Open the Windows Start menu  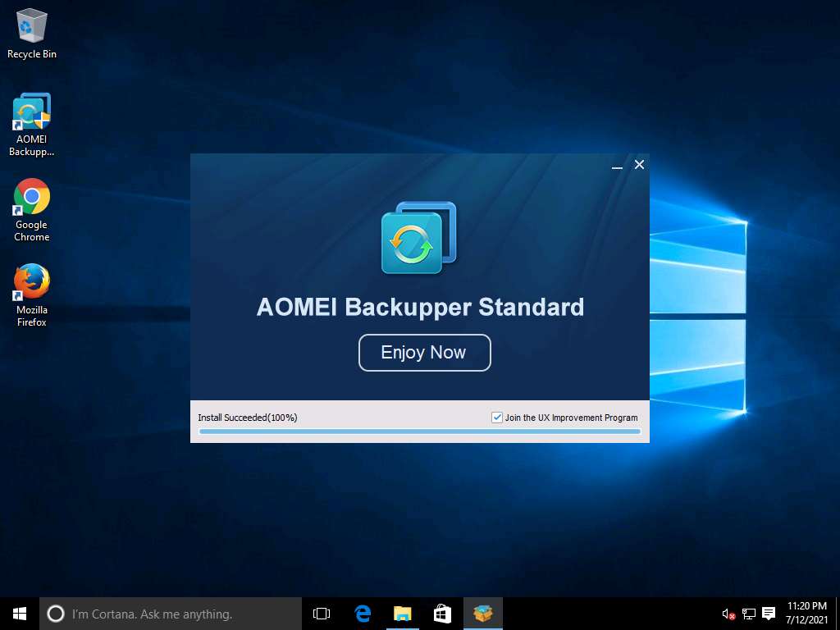(20, 614)
